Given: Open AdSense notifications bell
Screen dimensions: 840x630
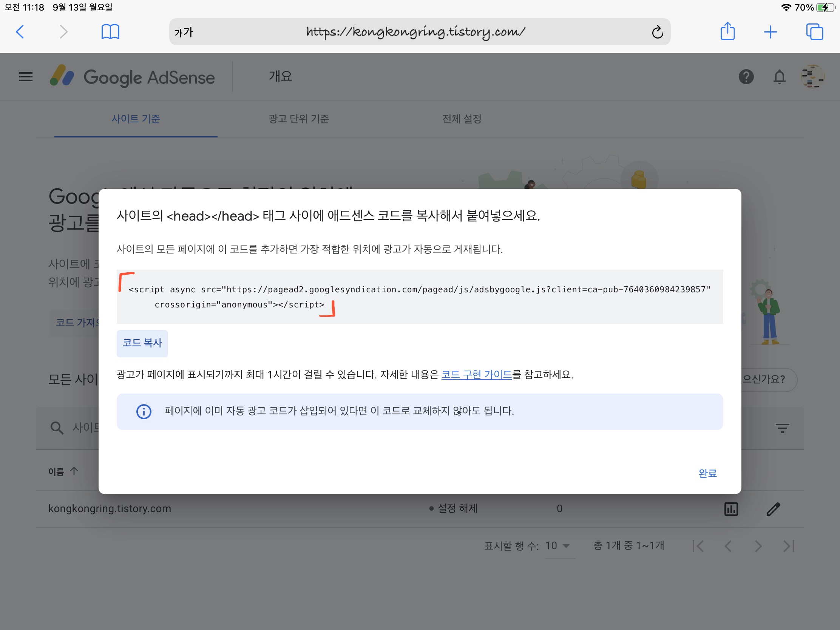Looking at the screenshot, I should coord(779,77).
